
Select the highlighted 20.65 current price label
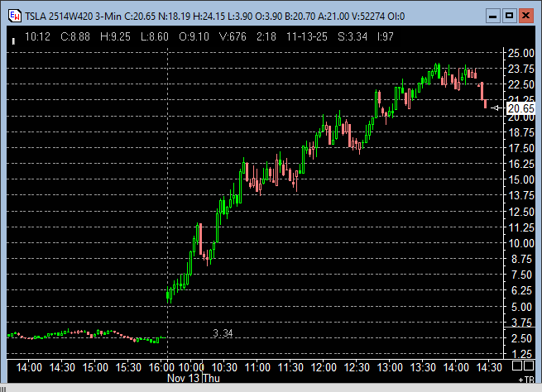[x=519, y=108]
